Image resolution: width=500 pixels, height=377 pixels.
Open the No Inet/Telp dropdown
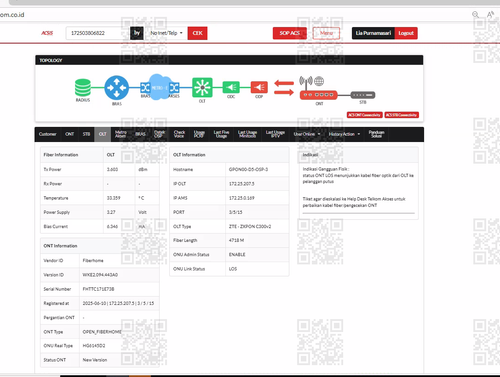tap(166, 33)
